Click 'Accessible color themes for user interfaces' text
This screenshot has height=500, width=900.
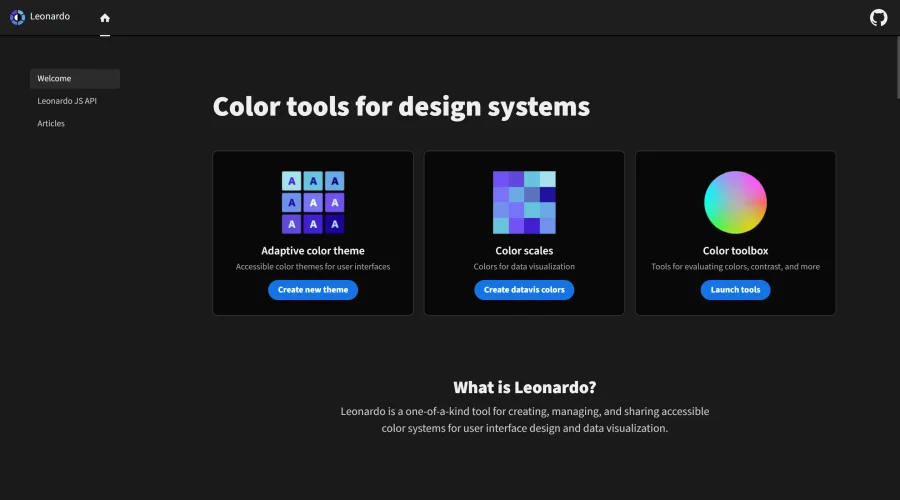[313, 266]
